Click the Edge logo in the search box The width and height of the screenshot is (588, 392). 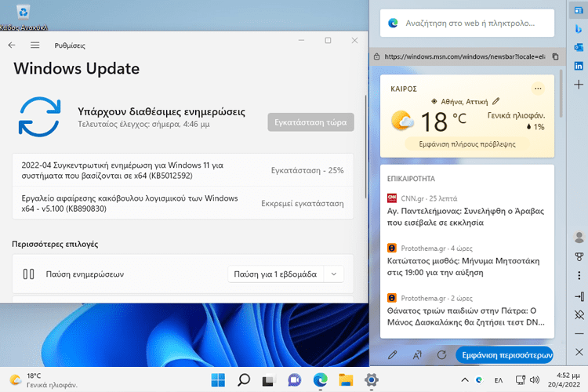[393, 24]
